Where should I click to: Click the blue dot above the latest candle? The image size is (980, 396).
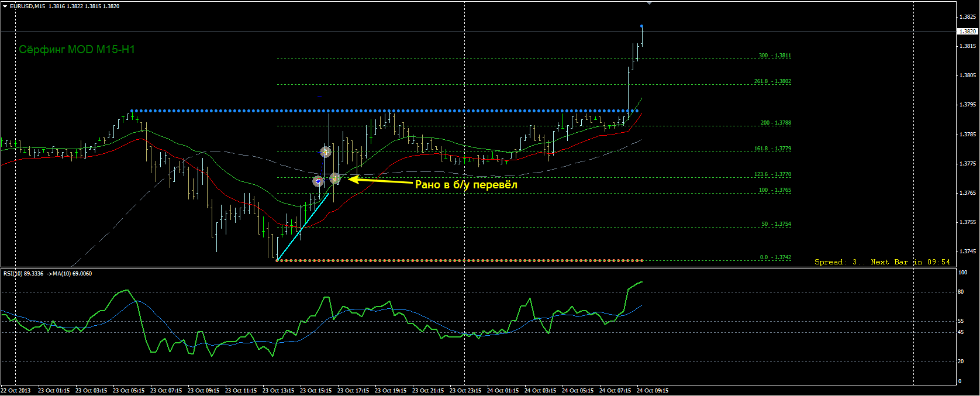642,26
